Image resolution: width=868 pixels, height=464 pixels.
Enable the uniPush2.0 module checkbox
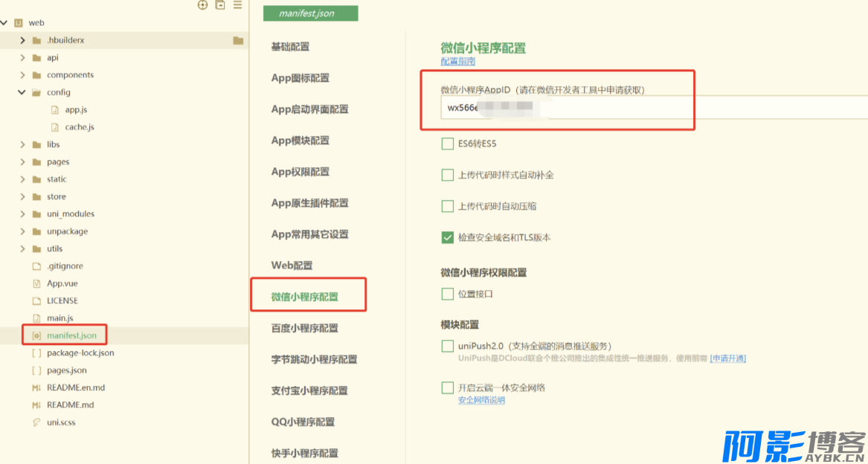[x=448, y=346]
